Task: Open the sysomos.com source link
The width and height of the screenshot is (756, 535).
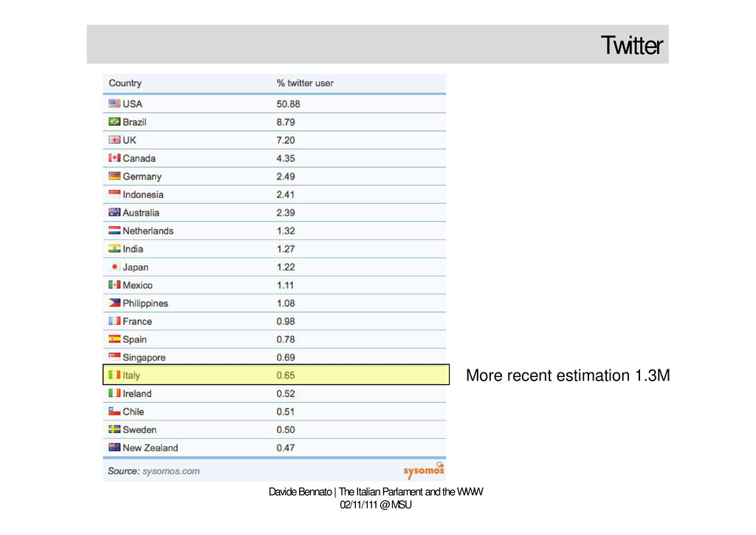Action: pos(171,471)
